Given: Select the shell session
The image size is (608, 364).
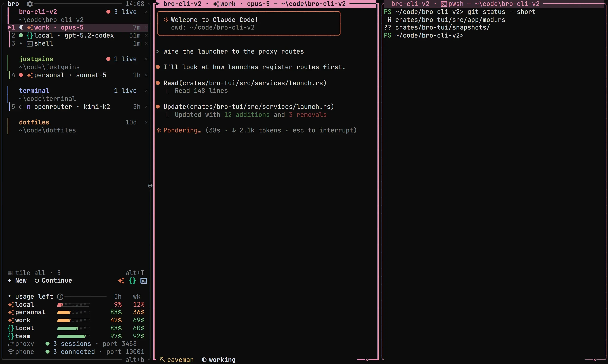Looking at the screenshot, I should point(78,43).
